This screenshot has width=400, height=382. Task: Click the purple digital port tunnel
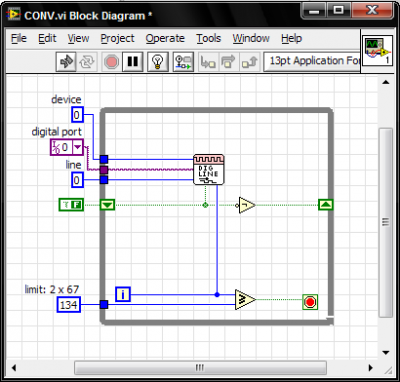(x=104, y=170)
